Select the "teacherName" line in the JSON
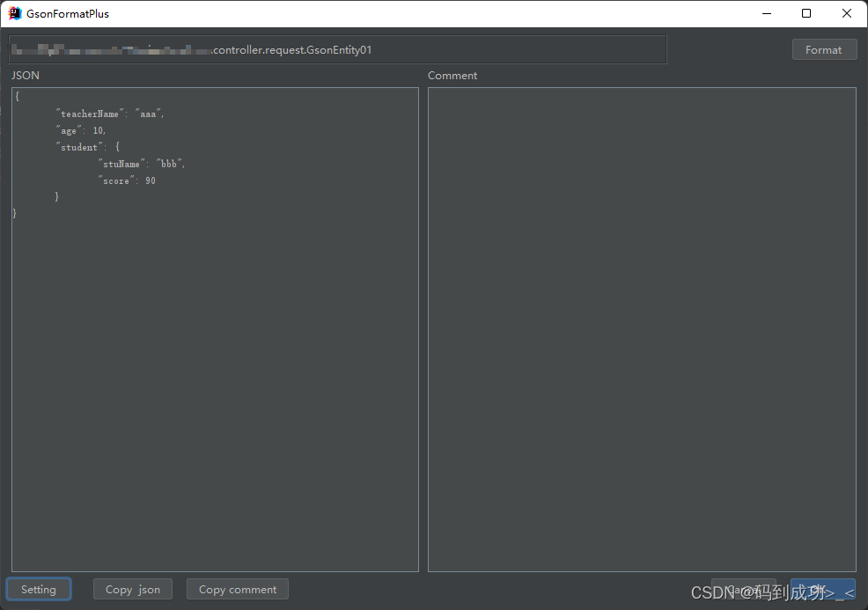Viewport: 868px width, 610px height. 107,113
